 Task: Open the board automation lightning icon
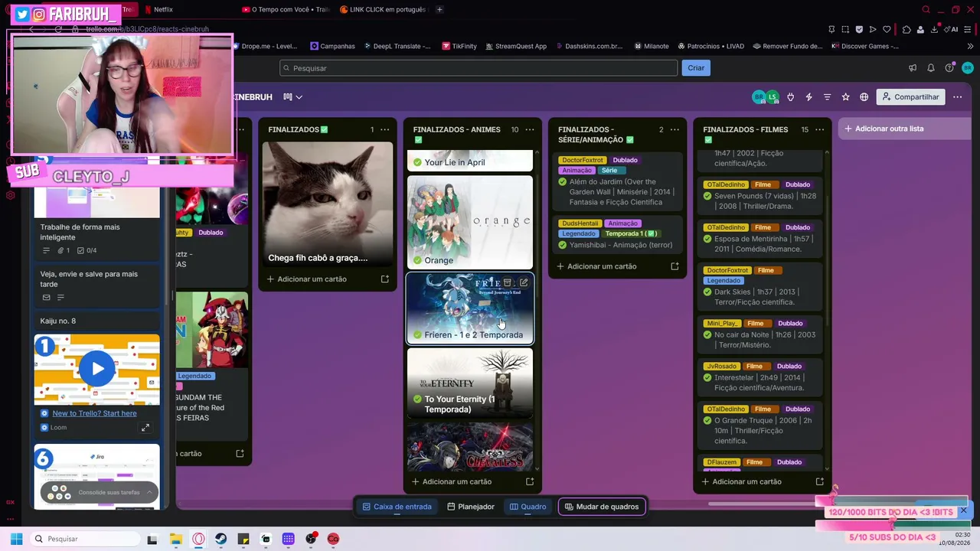click(x=808, y=97)
